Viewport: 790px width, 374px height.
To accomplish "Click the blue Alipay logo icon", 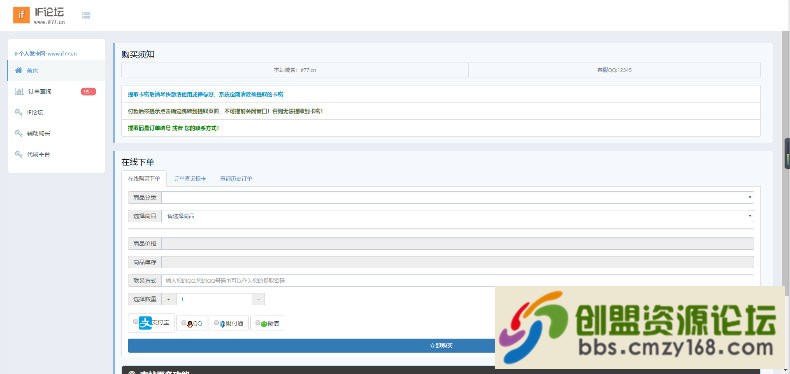I will click(145, 322).
